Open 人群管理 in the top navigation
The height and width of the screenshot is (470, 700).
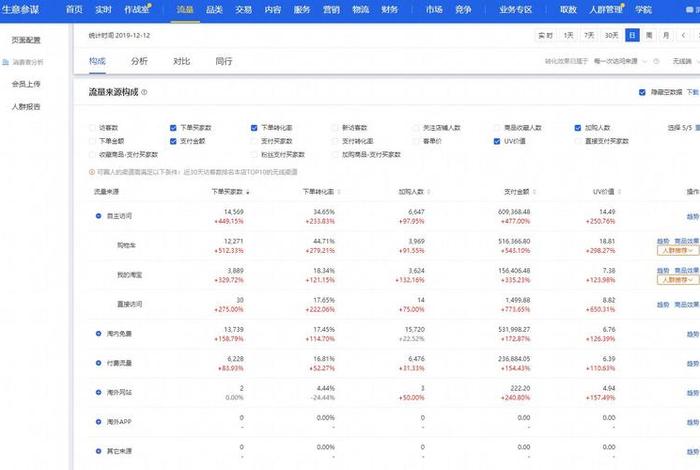pyautogui.click(x=606, y=9)
